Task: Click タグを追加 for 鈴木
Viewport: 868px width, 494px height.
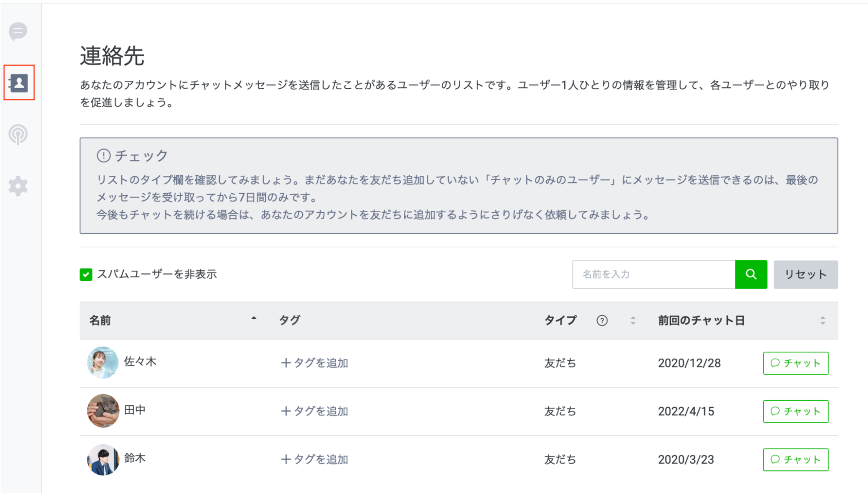Action: point(315,459)
